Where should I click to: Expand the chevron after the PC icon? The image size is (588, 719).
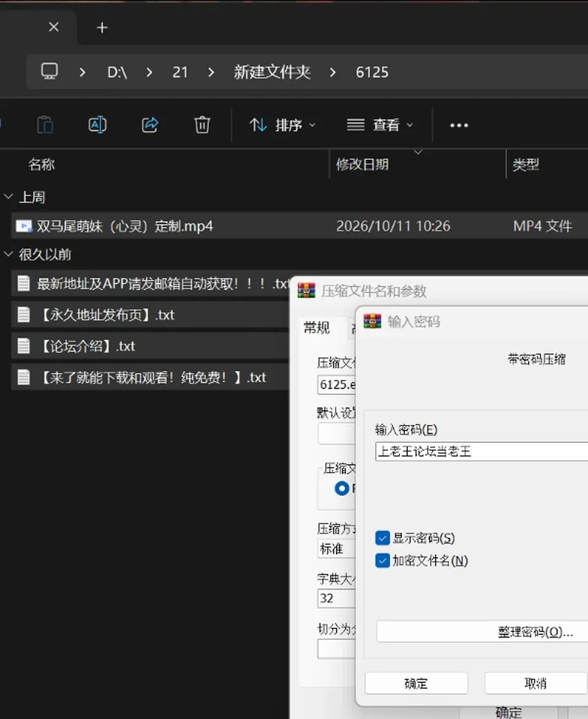83,72
